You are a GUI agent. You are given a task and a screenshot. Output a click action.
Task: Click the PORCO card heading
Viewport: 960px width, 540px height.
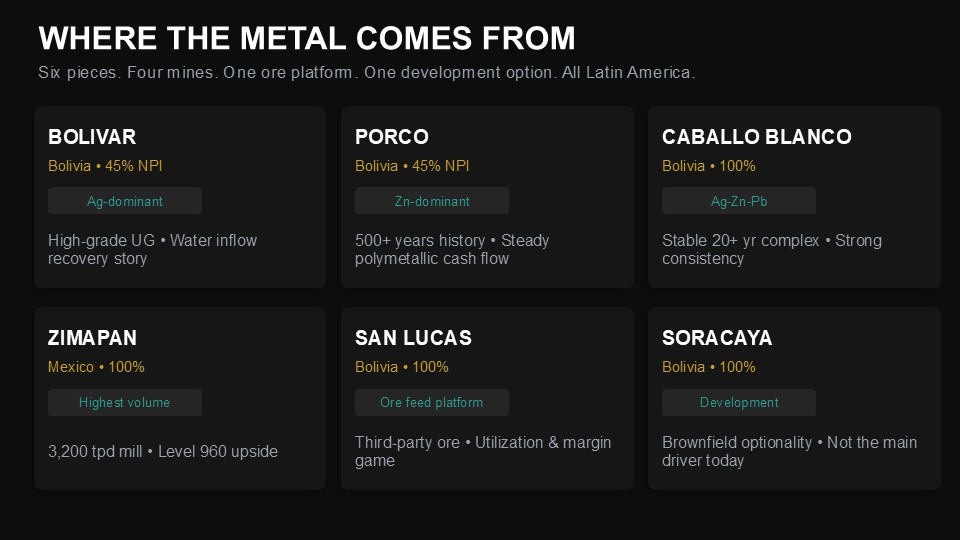point(392,137)
